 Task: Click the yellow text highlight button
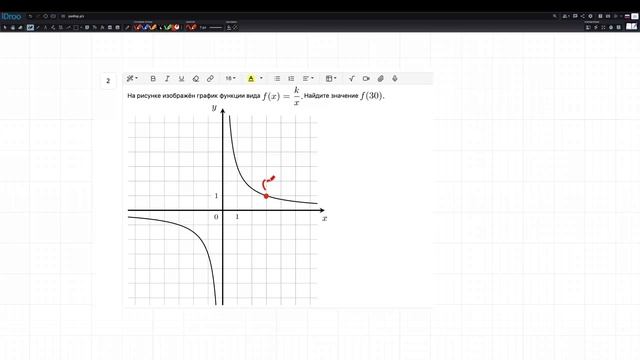pyautogui.click(x=251, y=78)
